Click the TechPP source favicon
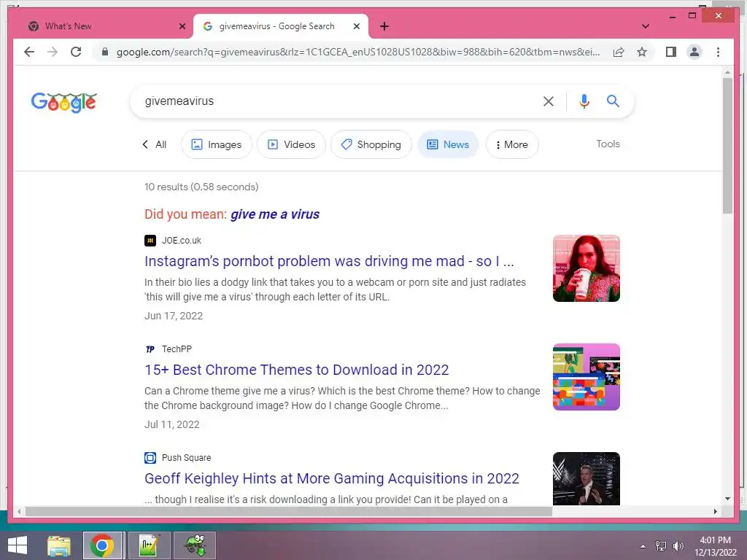 (x=150, y=349)
